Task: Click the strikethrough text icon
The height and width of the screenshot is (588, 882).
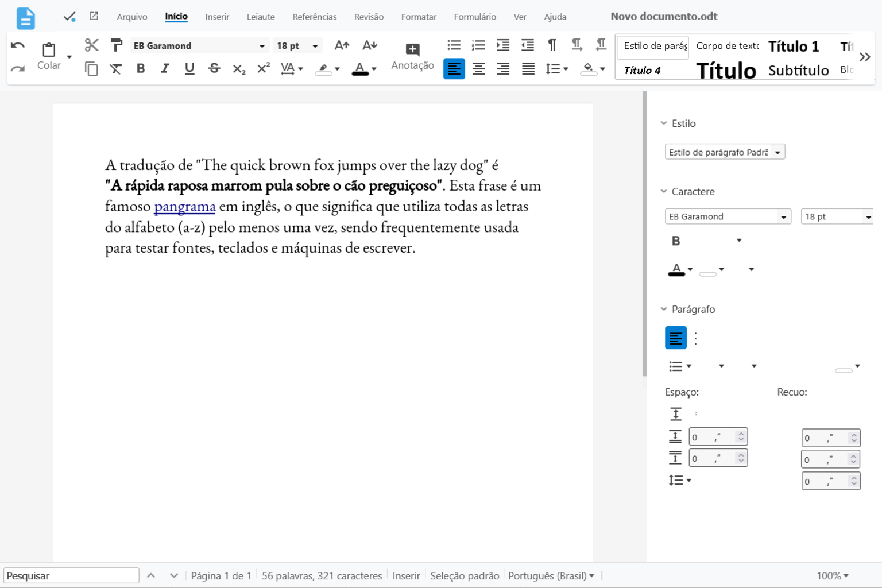Action: point(214,68)
